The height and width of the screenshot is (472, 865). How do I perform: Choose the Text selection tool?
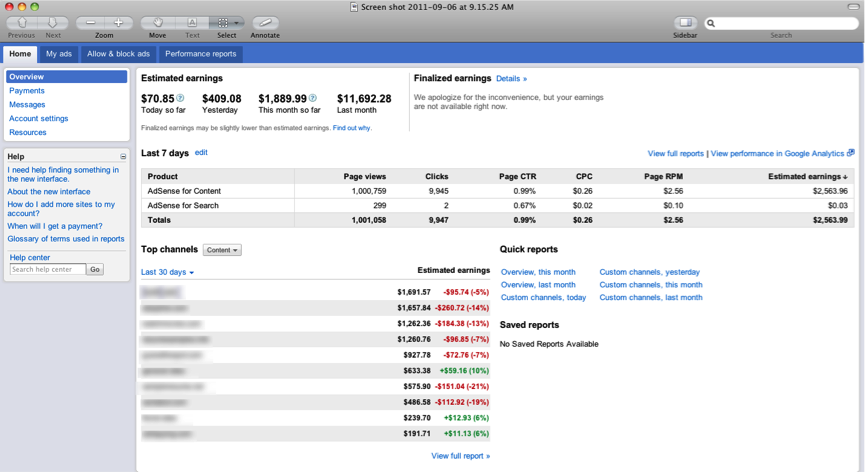(192, 22)
